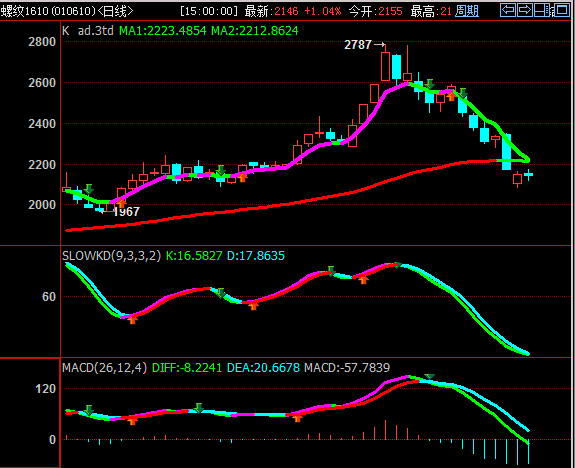The width and height of the screenshot is (575, 468).
Task: Click the DIFF:-8.2241 value label
Action: click(187, 368)
